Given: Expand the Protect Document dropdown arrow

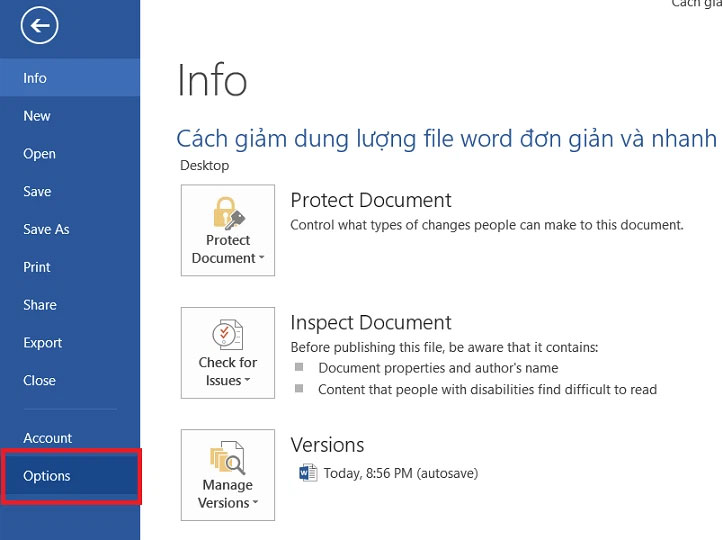Looking at the screenshot, I should pyautogui.click(x=261, y=259).
